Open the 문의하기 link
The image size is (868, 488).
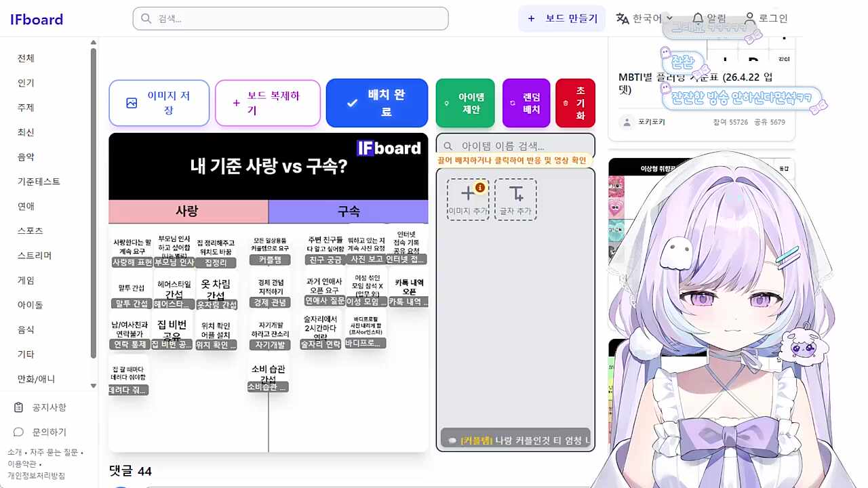click(49, 432)
